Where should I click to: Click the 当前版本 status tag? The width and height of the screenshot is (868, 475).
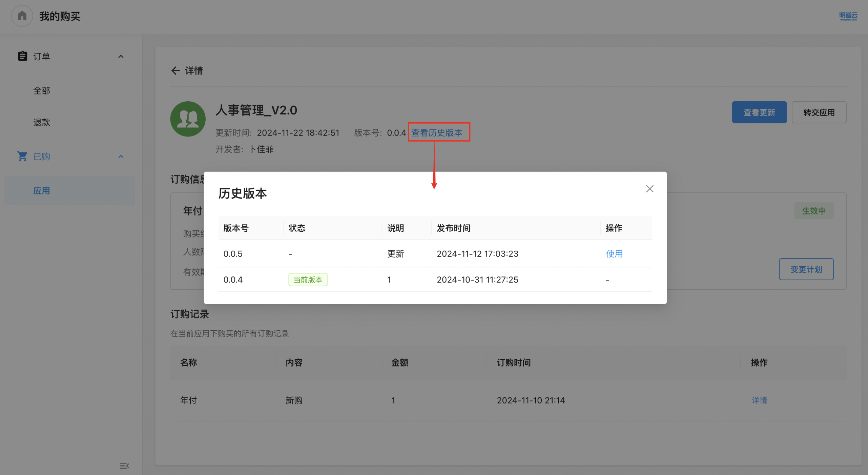click(308, 280)
